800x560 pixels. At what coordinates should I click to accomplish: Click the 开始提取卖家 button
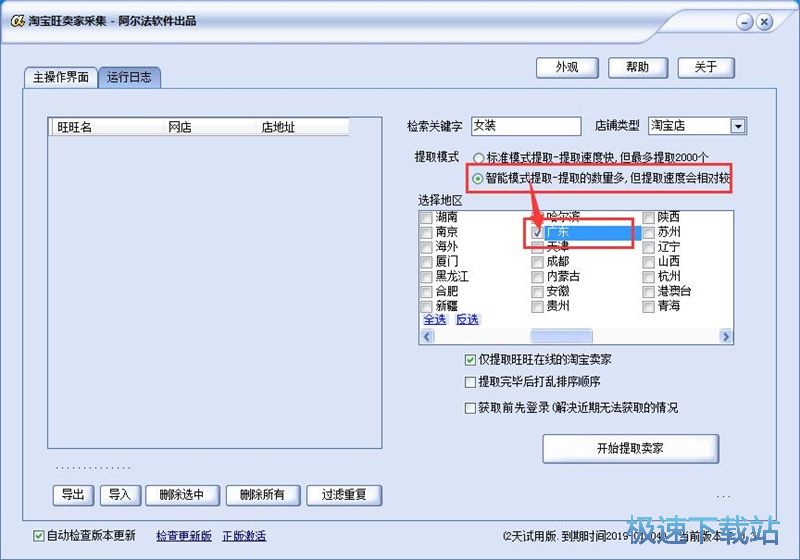pyautogui.click(x=631, y=449)
